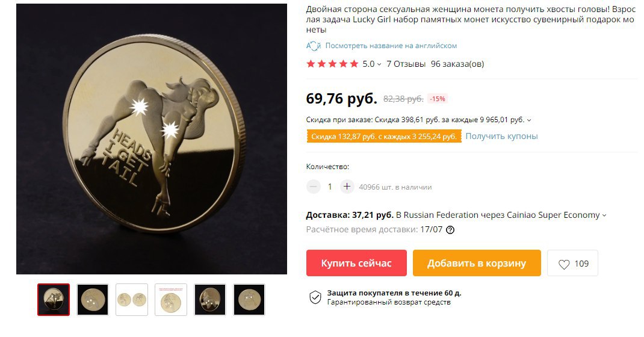Select the fourth thumbnail with red text
This screenshot has width=644, height=337.
click(x=171, y=300)
